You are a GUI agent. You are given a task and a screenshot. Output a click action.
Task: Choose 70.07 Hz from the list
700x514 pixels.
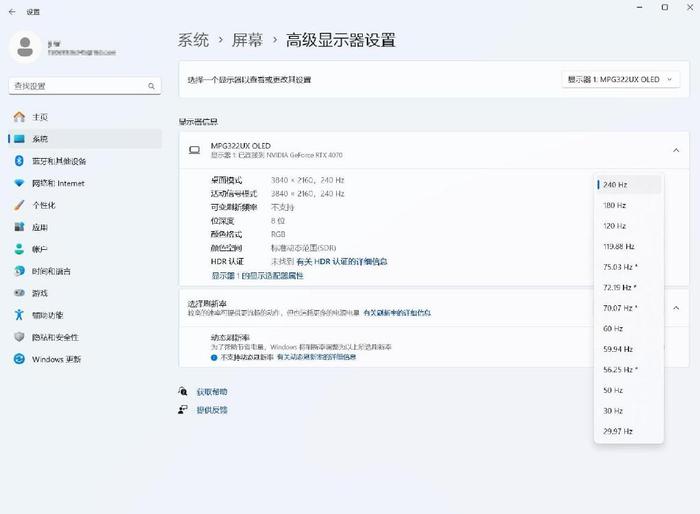click(629, 308)
